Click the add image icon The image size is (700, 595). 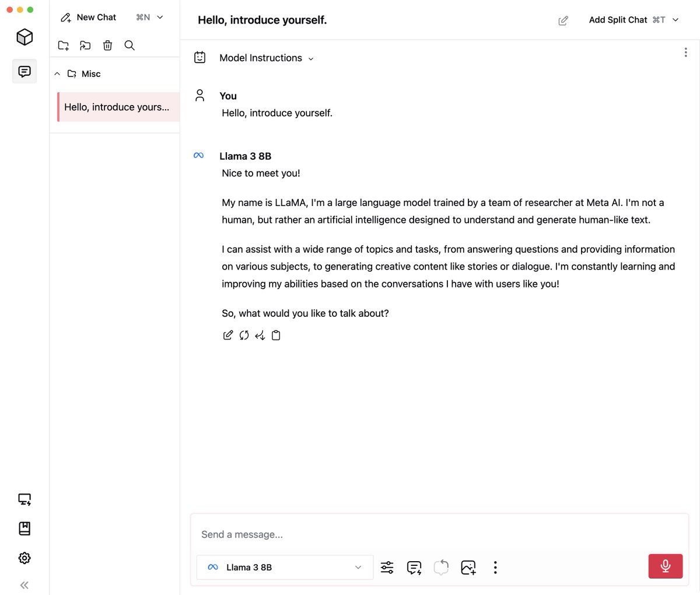click(x=468, y=567)
